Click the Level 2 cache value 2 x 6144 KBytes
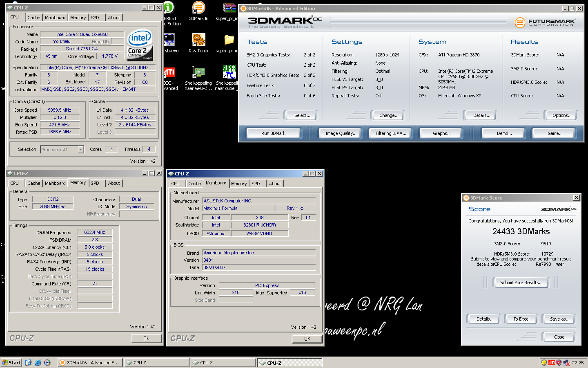Screen dimensions: 588x368 pos(135,125)
